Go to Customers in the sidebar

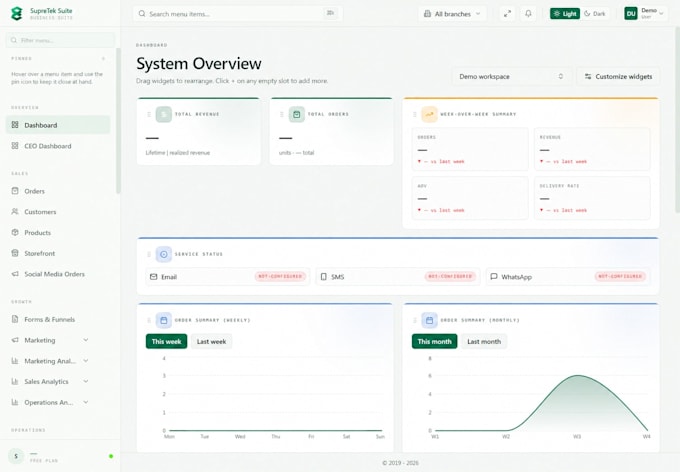click(x=58, y=212)
